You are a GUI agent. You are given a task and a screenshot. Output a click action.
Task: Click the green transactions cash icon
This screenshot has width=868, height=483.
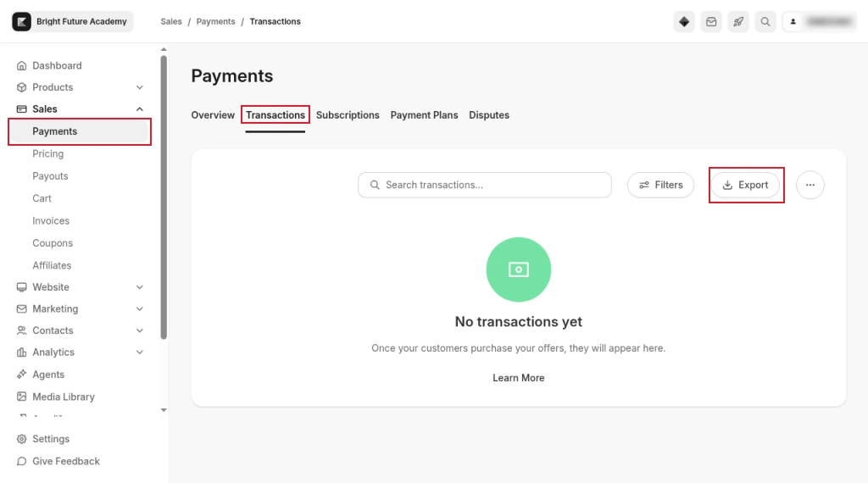(x=519, y=269)
